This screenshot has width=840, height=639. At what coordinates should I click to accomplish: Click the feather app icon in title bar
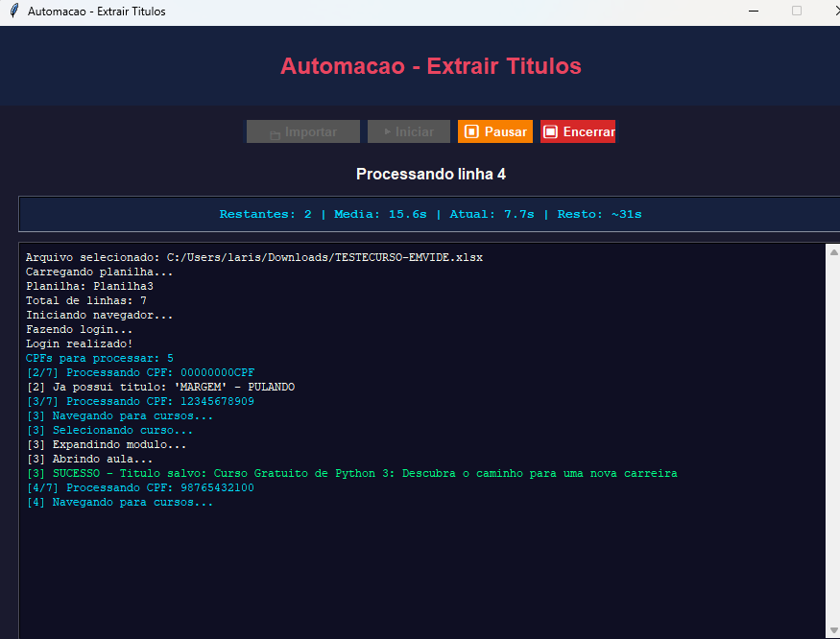[x=14, y=11]
